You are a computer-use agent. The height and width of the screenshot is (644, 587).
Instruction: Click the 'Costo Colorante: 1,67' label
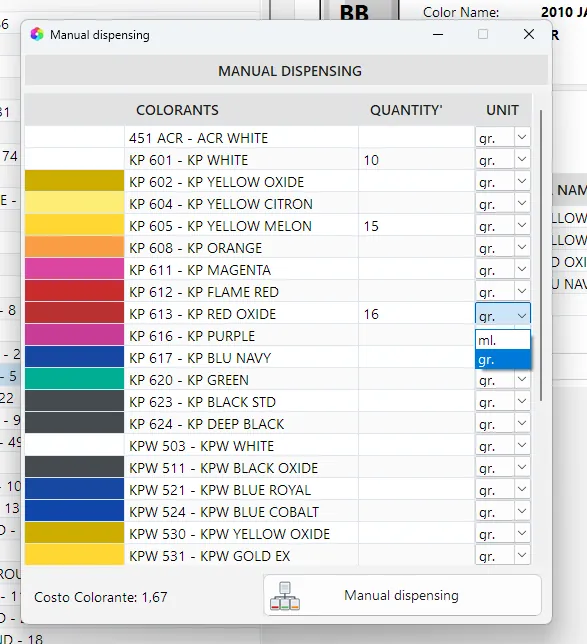pyautogui.click(x=101, y=597)
